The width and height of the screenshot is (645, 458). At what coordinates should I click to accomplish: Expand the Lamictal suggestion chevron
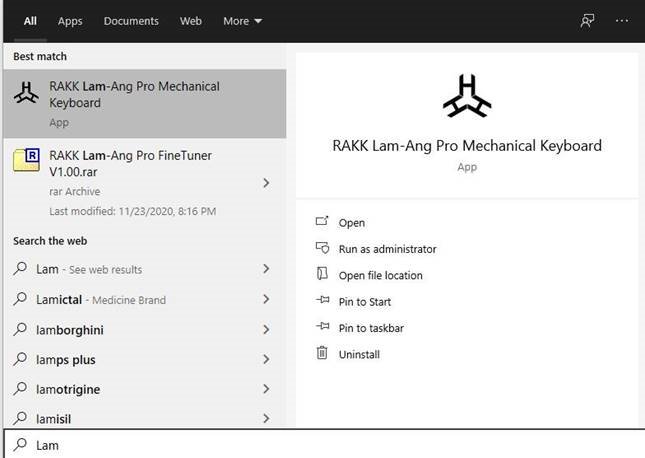pos(266,299)
